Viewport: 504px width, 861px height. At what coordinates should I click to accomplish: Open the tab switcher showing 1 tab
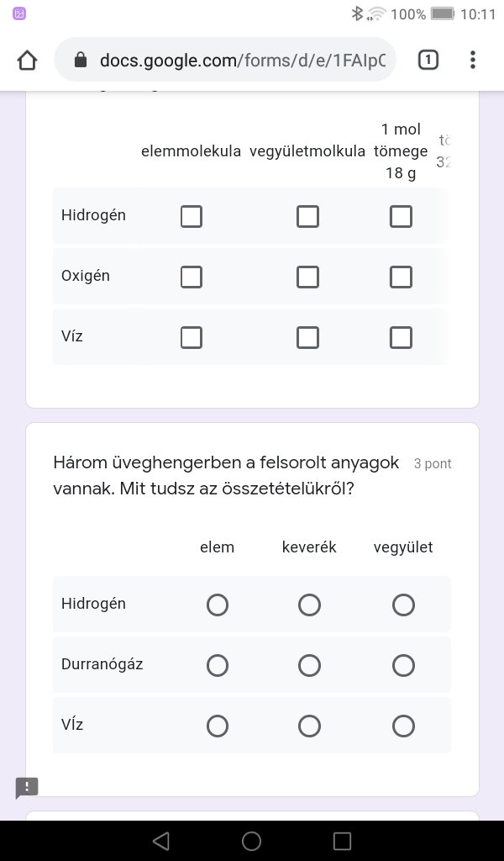click(x=428, y=60)
